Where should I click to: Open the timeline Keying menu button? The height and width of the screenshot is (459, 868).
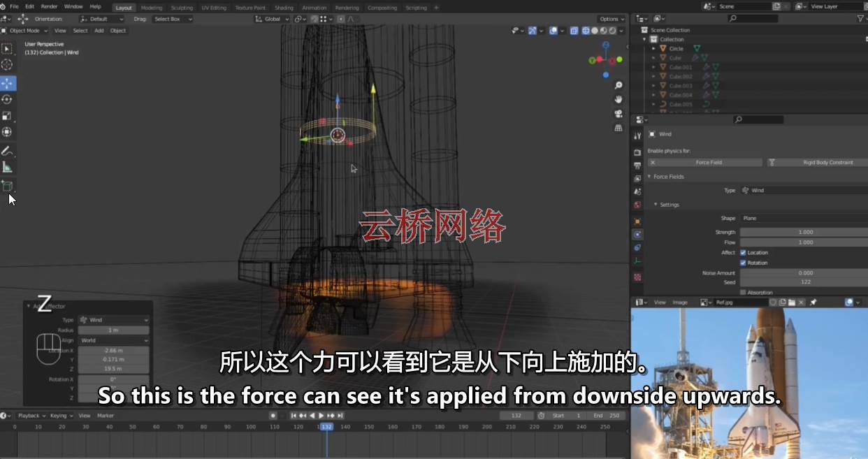pos(60,416)
